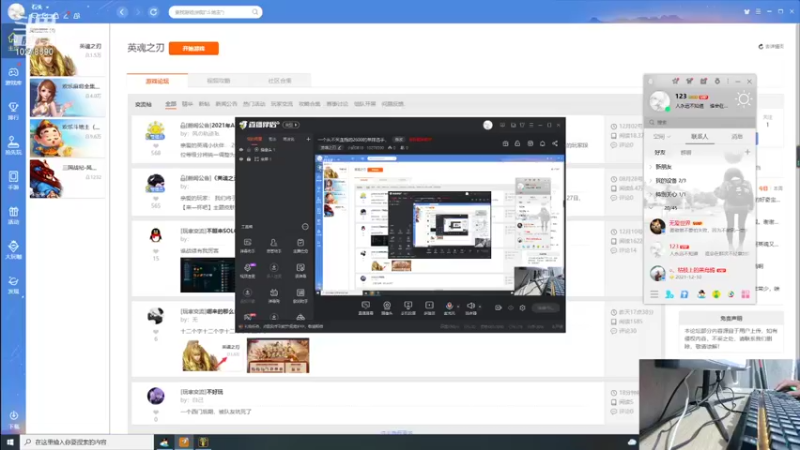The height and width of the screenshot is (450, 800).
Task: Expand the speaker options arrow
Action: click(x=480, y=307)
